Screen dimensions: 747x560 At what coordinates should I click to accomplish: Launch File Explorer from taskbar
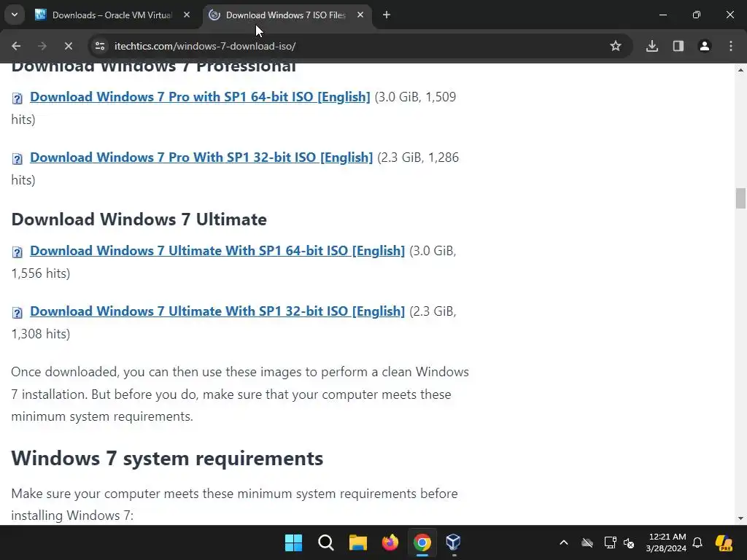click(x=357, y=542)
